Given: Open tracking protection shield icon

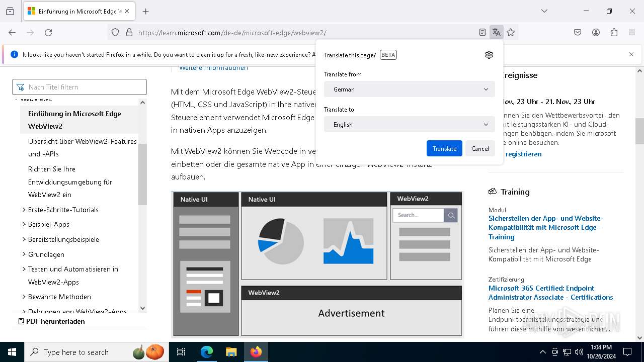Looking at the screenshot, I should coord(115,32).
